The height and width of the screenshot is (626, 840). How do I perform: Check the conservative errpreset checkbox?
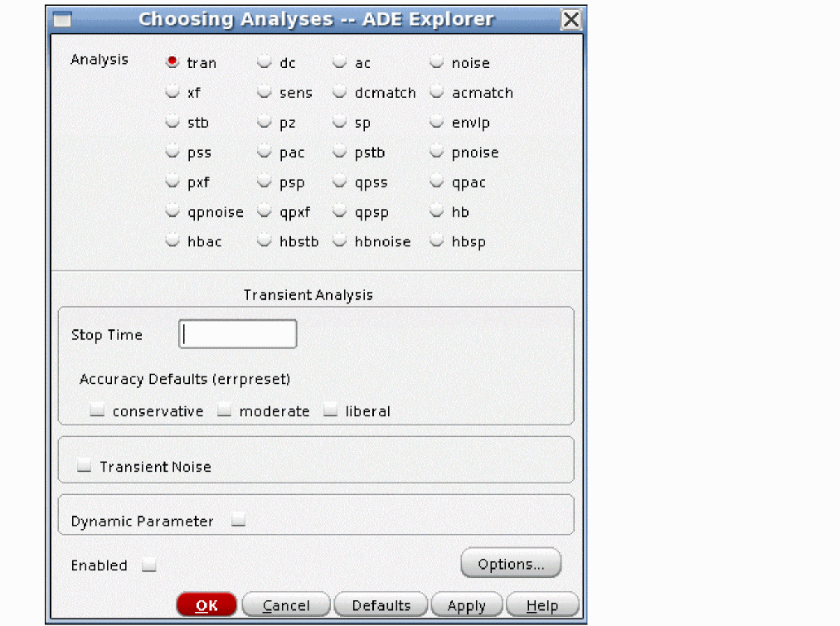point(97,410)
